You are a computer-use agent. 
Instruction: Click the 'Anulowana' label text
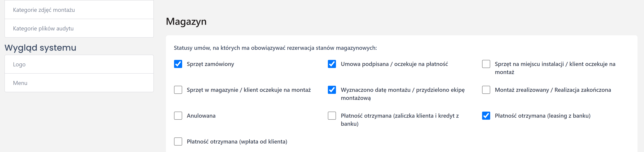201,116
